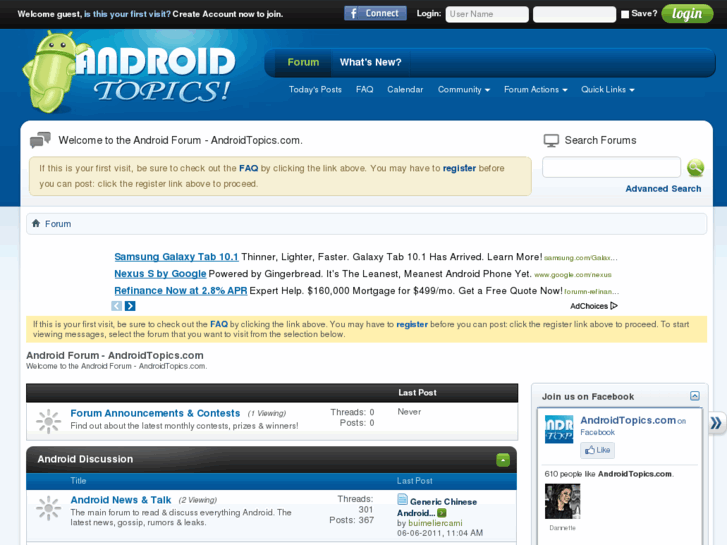Click the AdChoices icon

point(614,306)
